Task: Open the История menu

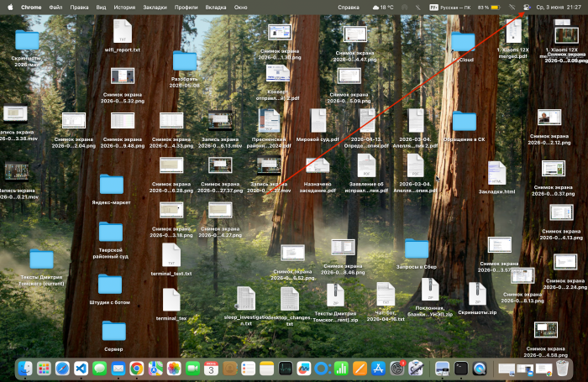Action: (124, 7)
